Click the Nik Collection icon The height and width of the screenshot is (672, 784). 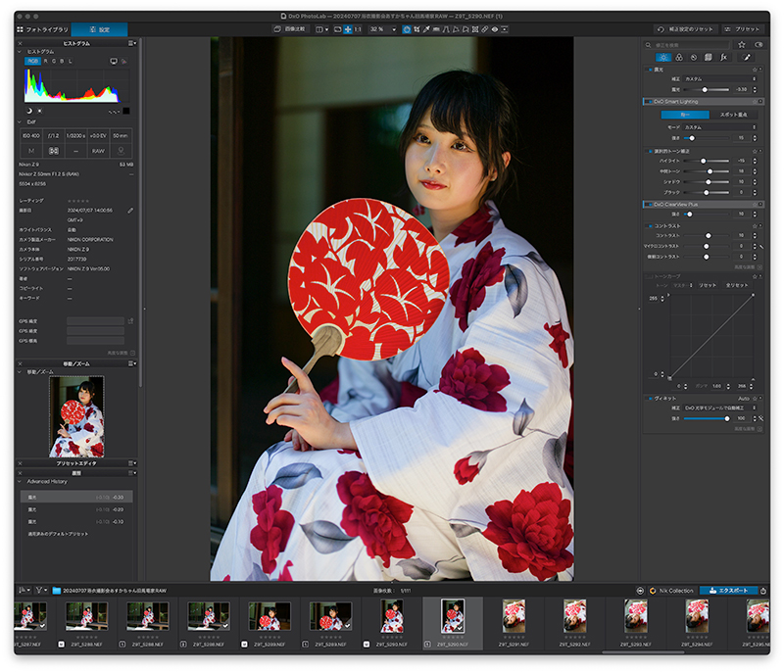point(653,591)
